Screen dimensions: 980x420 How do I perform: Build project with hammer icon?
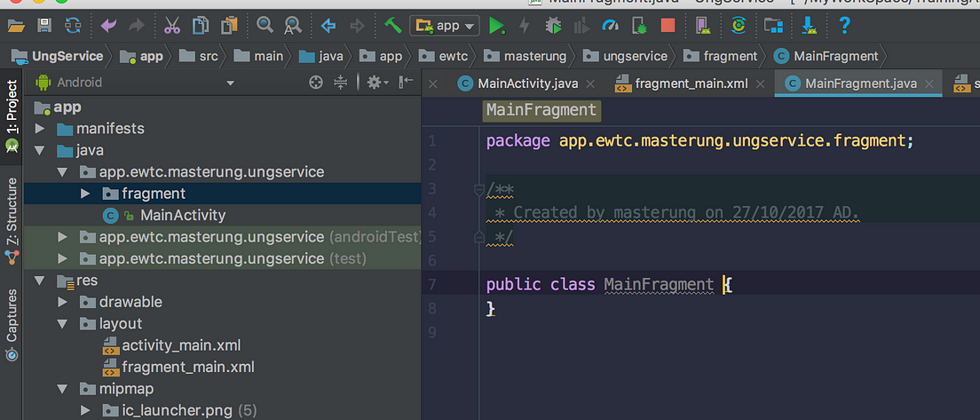click(x=393, y=26)
